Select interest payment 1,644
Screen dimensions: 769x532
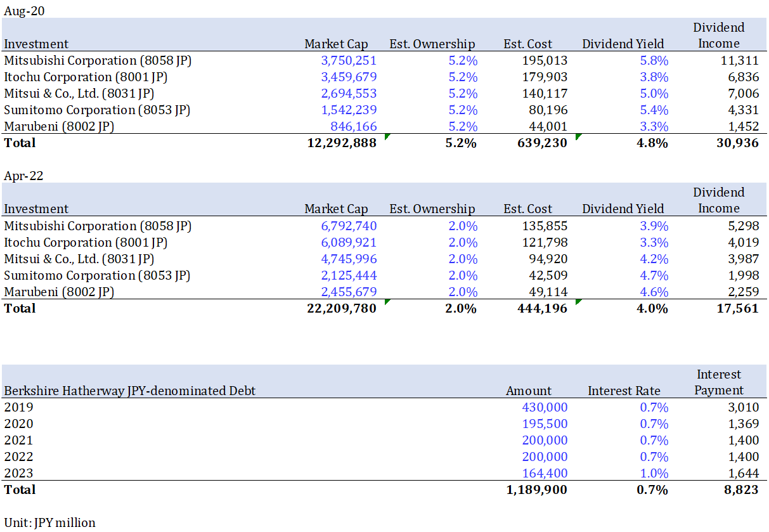coord(744,473)
